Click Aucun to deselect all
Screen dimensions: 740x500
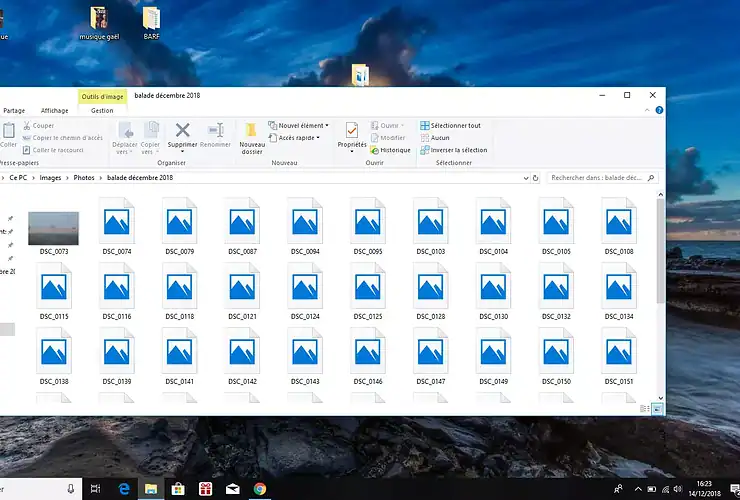click(x=435, y=138)
